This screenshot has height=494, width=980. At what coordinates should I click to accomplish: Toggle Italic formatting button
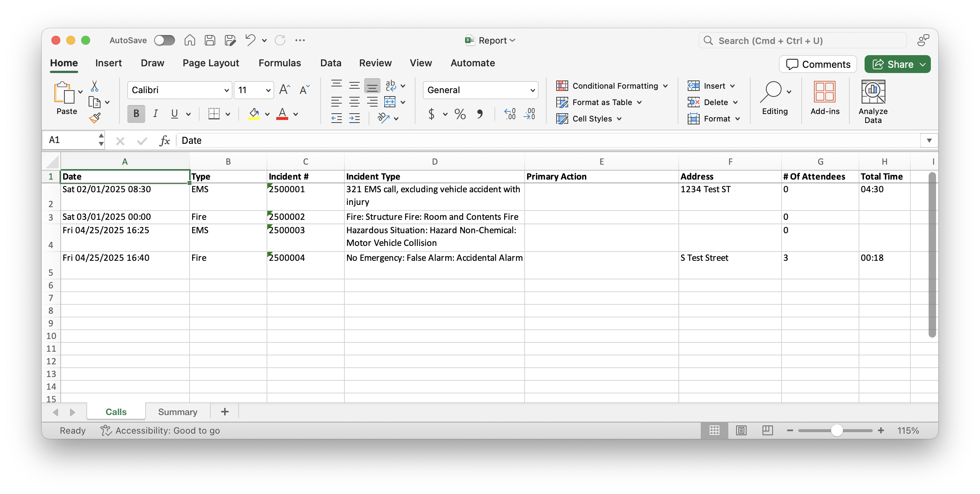155,114
